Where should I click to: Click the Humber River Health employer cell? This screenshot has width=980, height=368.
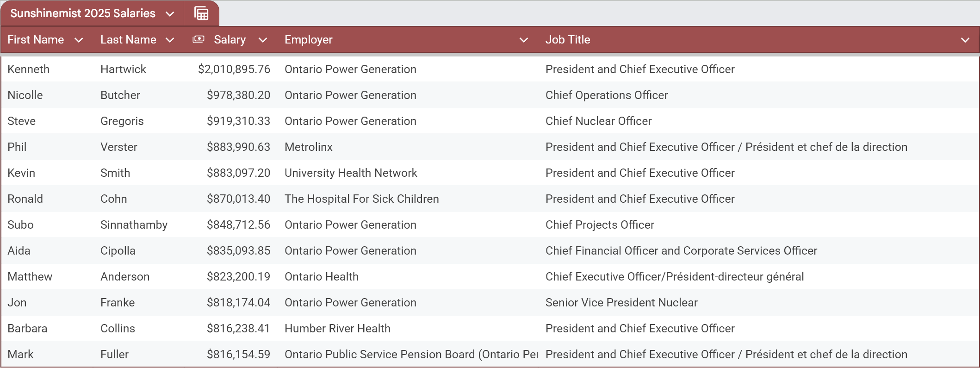pyautogui.click(x=337, y=329)
